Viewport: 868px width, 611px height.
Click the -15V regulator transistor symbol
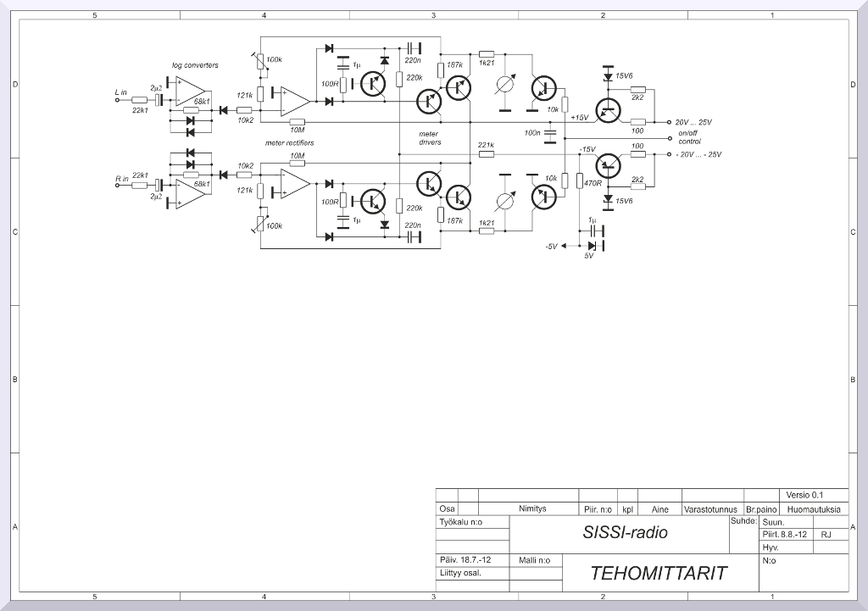[608, 165]
